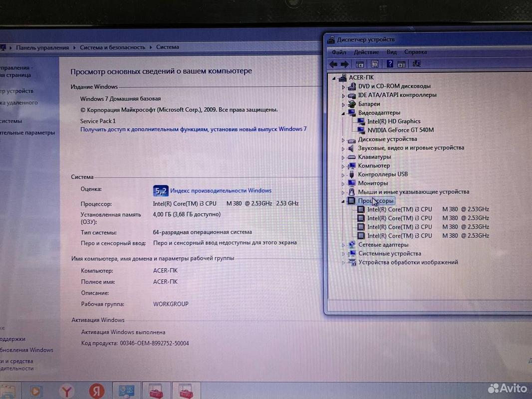
Task: Select the first Intel Core i3 CPU entry
Action: pyautogui.click(x=428, y=209)
